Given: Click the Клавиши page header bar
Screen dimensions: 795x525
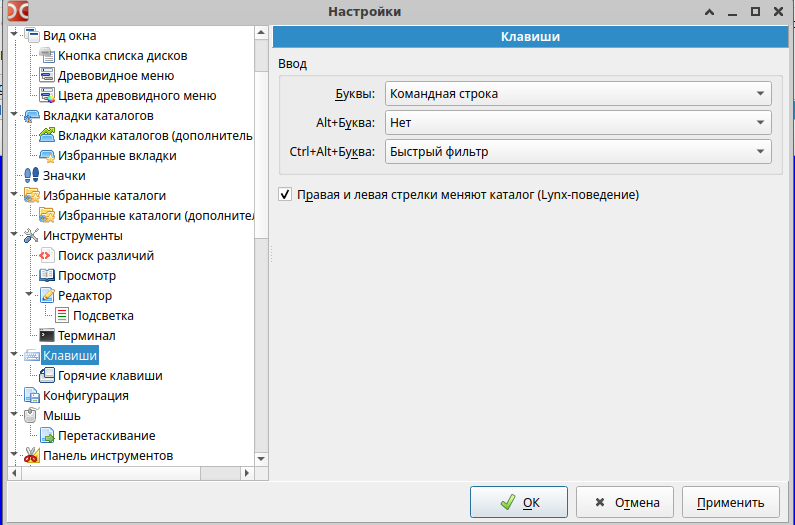Looking at the screenshot, I should coord(530,37).
